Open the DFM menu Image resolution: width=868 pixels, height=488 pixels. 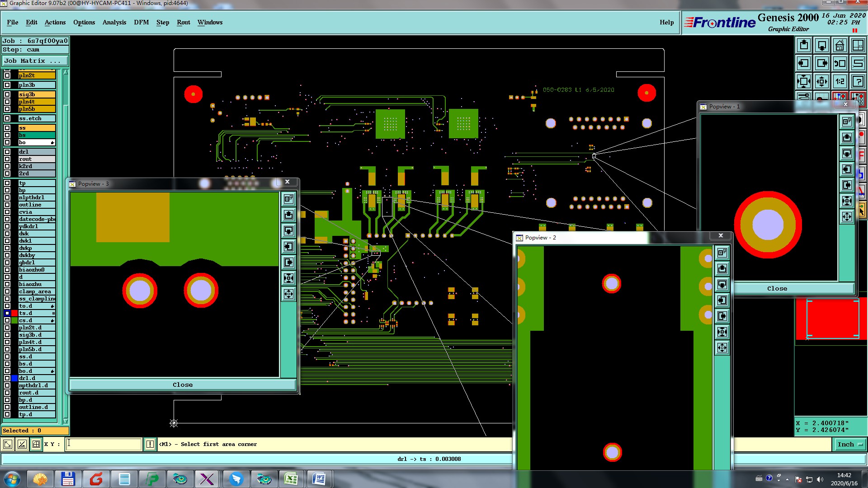[141, 22]
